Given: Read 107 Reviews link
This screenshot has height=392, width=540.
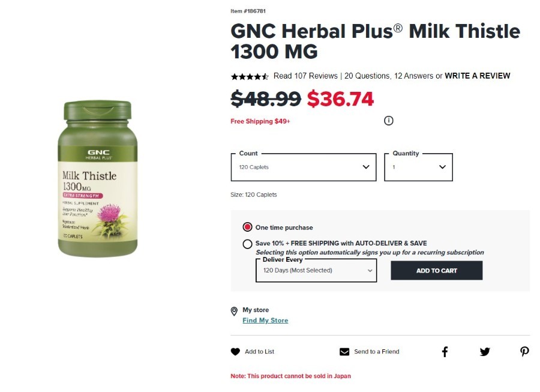Looking at the screenshot, I should [305, 76].
